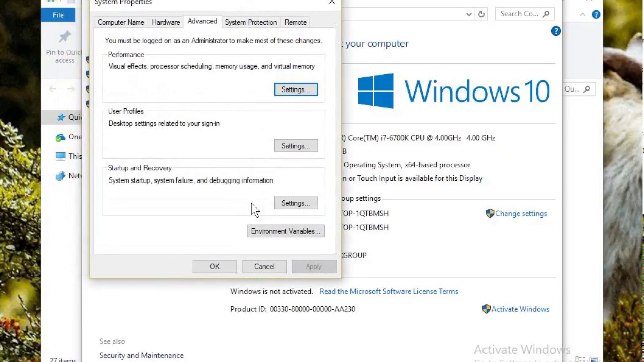Open Security and Maintenance link
Screen dimensions: 644x362
[141, 355]
